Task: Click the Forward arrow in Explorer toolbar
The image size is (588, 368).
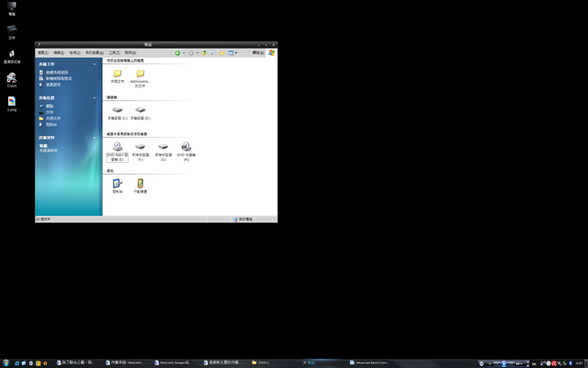Action: (x=191, y=53)
